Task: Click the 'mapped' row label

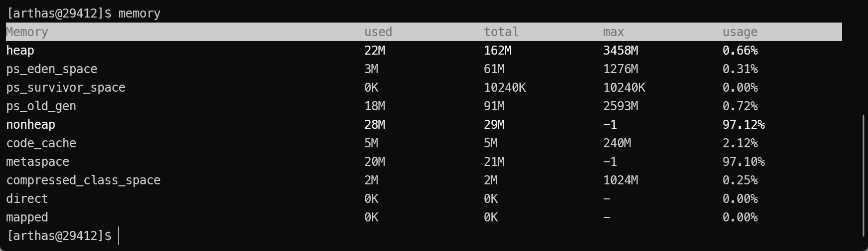Action: click(27, 217)
